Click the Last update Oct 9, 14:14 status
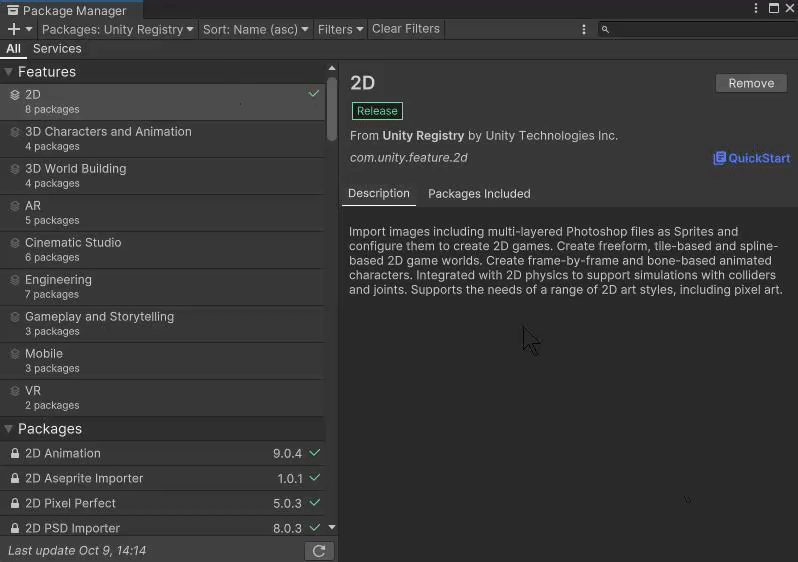The image size is (798, 562). click(77, 551)
